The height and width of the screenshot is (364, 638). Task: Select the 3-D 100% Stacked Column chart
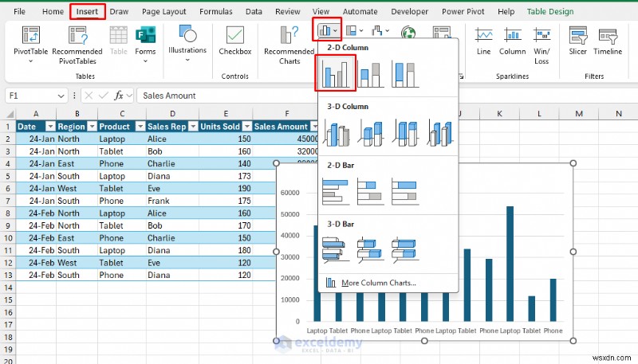tap(405, 132)
